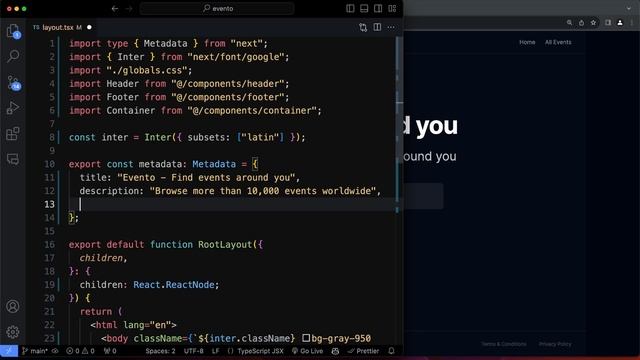Image resolution: width=640 pixels, height=360 pixels.
Task: Open the ports forwarded indicator showing 0
Action: pyautogui.click(x=110, y=351)
